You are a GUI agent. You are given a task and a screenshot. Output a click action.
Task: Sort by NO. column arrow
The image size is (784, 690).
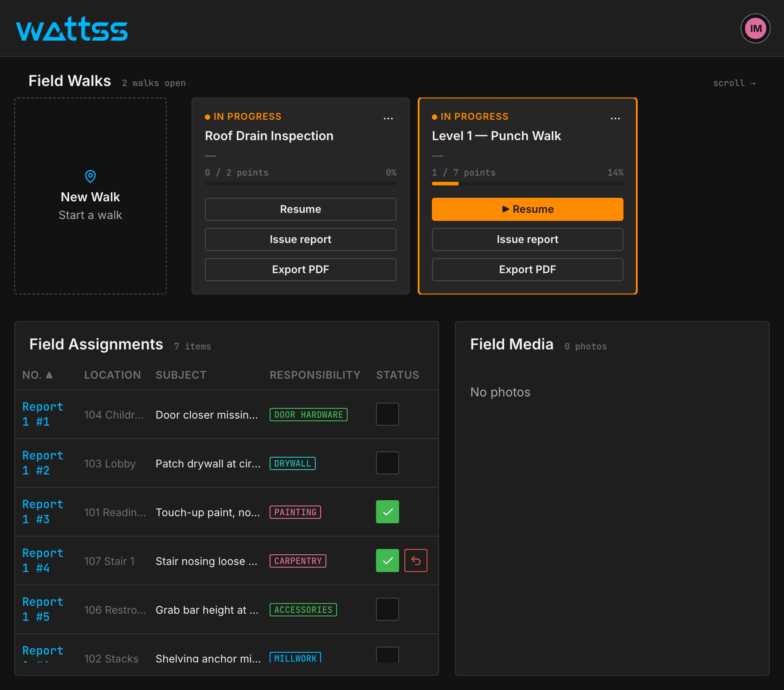click(49, 375)
